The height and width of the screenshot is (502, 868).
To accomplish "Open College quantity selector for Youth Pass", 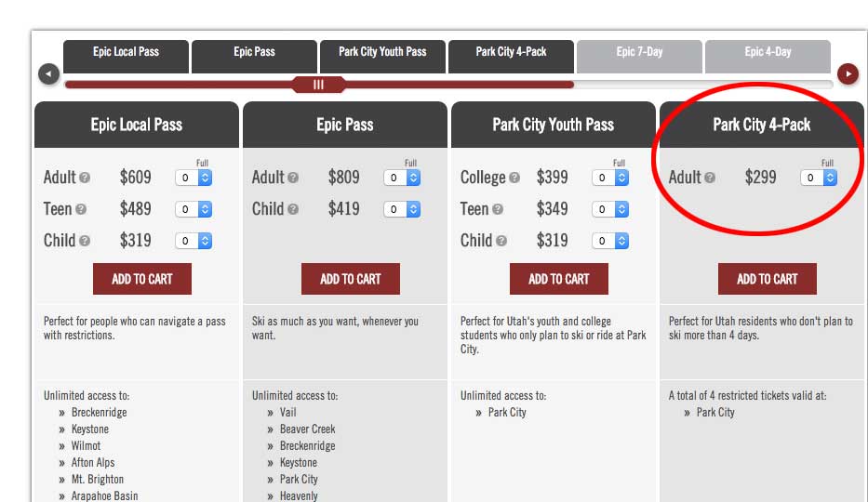I will [610, 178].
